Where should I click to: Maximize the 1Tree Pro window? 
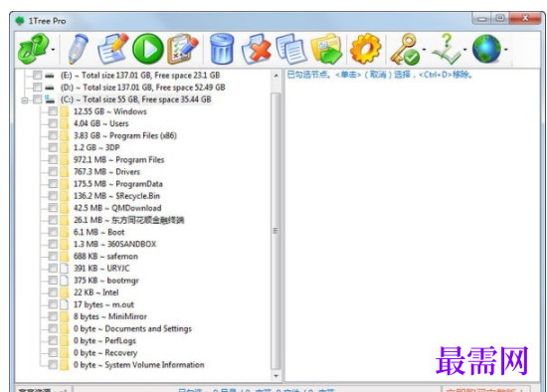pyautogui.click(x=500, y=18)
